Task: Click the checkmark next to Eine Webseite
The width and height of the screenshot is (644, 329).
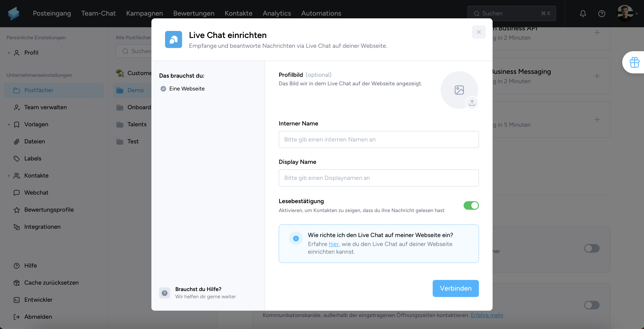Action: 163,88
